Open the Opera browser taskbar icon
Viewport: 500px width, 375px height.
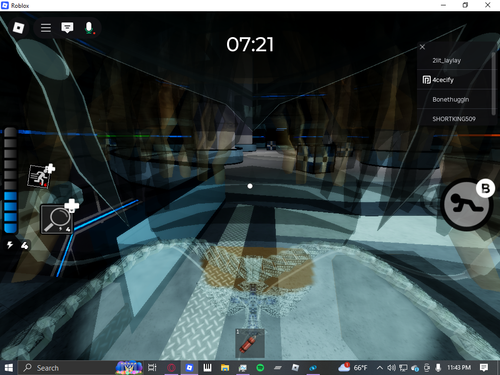tap(171, 368)
